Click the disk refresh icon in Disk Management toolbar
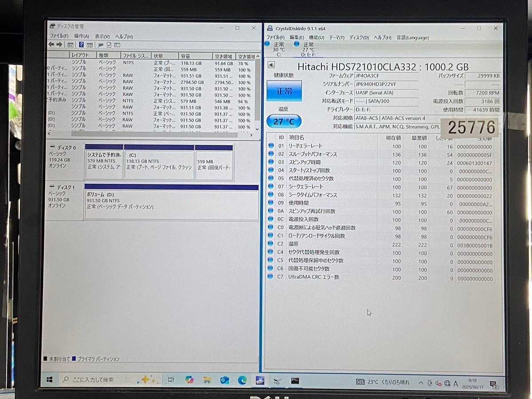Viewport: 532px width, 399px height. click(101, 45)
